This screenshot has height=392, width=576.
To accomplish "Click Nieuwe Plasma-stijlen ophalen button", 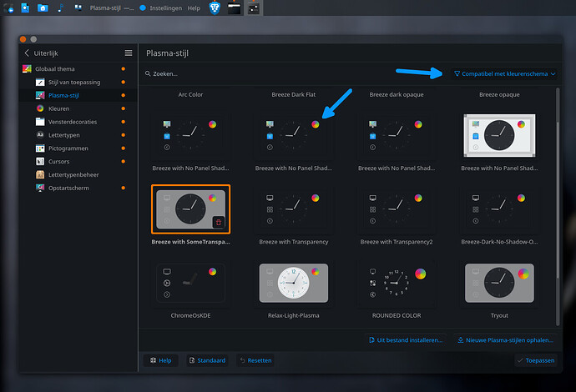I will coord(506,340).
